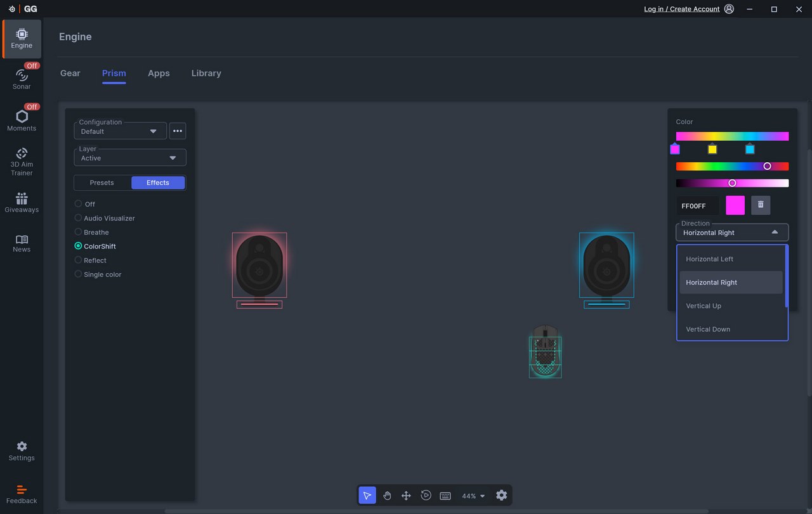Delete the color stop with trash icon
This screenshot has height=514, width=812.
761,205
